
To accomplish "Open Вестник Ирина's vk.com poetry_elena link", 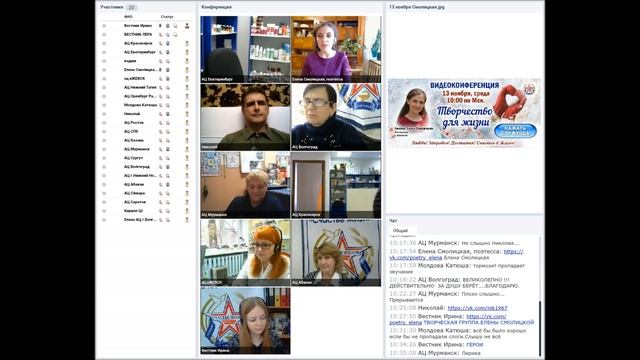I will [x=448, y=319].
